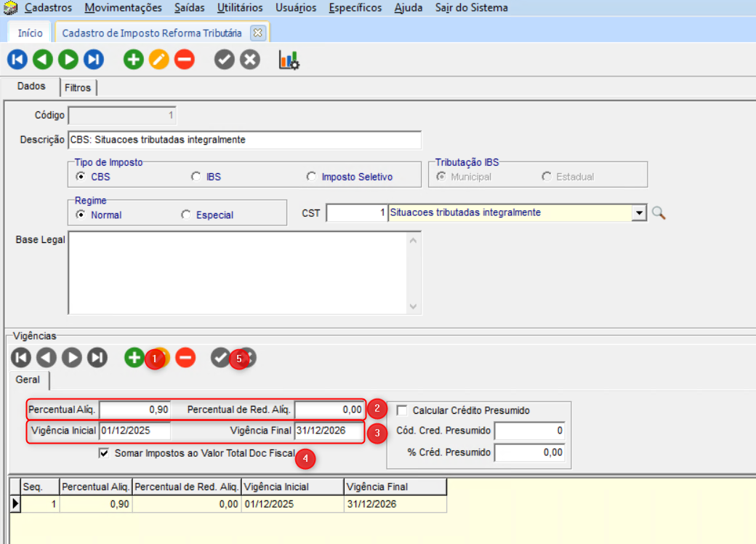Select the IBS tax type radio button
The image size is (756, 544).
click(x=196, y=177)
